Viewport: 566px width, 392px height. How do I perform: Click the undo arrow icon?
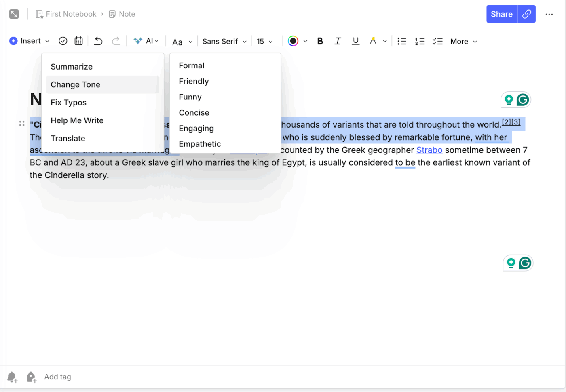tap(98, 41)
